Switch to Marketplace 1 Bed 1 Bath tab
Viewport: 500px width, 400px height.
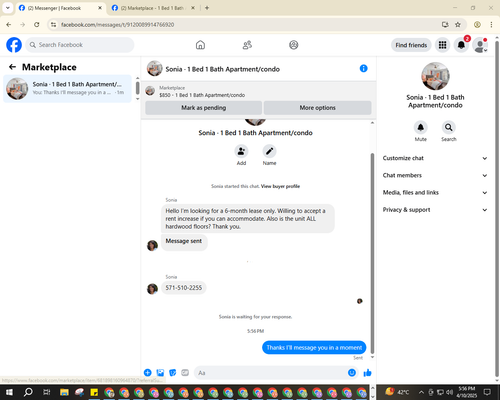(152, 8)
